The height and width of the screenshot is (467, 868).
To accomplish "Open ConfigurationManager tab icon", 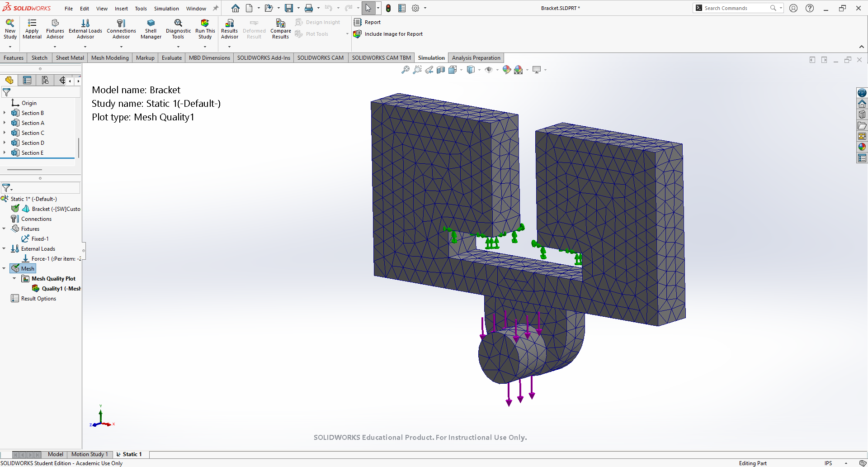I will coord(45,80).
